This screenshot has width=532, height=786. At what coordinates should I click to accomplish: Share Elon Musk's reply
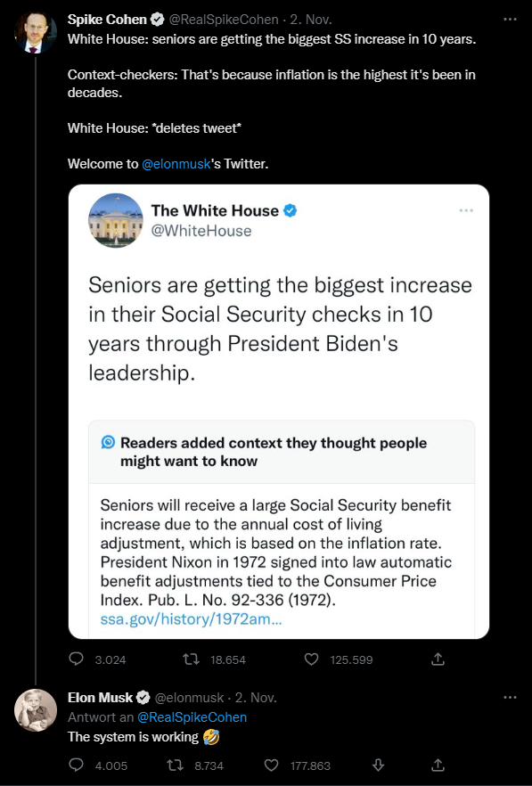pyautogui.click(x=438, y=765)
